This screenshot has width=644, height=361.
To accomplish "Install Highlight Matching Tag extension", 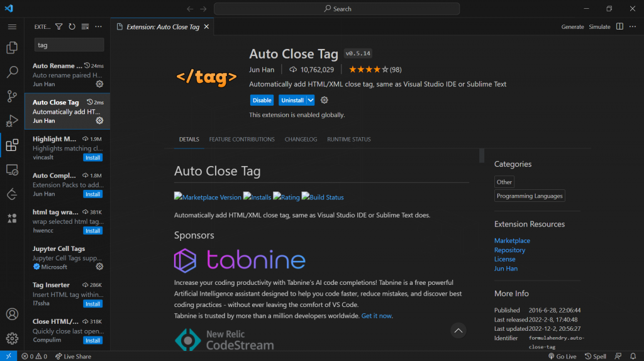I will (92, 158).
